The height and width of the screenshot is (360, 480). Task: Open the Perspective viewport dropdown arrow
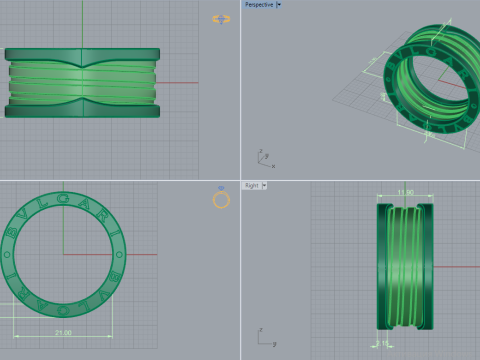click(x=279, y=5)
